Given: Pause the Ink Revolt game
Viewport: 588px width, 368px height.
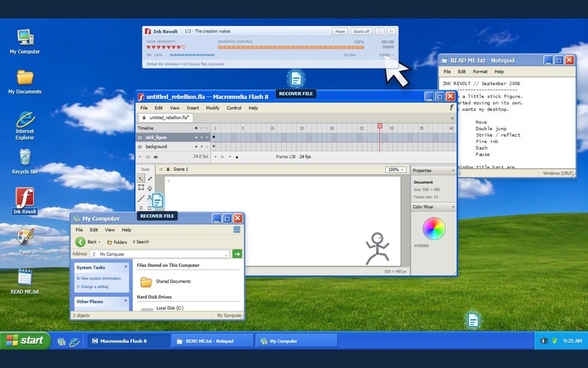Looking at the screenshot, I should tap(340, 31).
